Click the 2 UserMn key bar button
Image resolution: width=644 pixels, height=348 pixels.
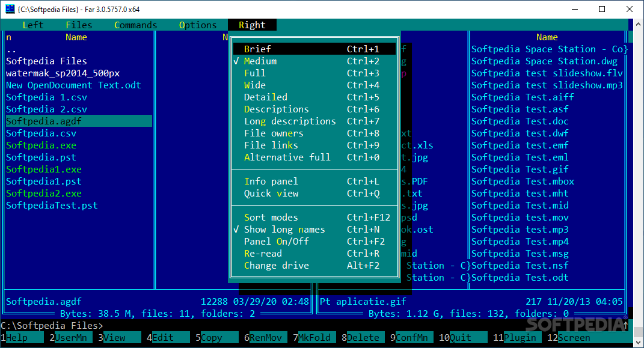(70, 338)
